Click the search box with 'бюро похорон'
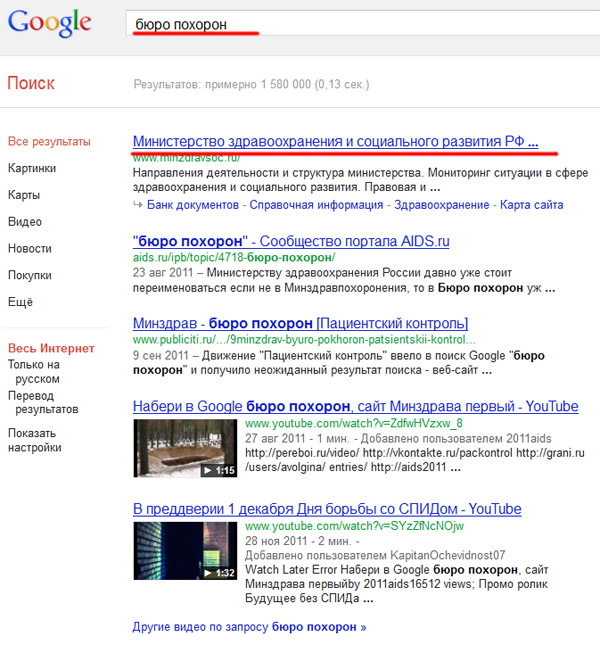 (360, 23)
